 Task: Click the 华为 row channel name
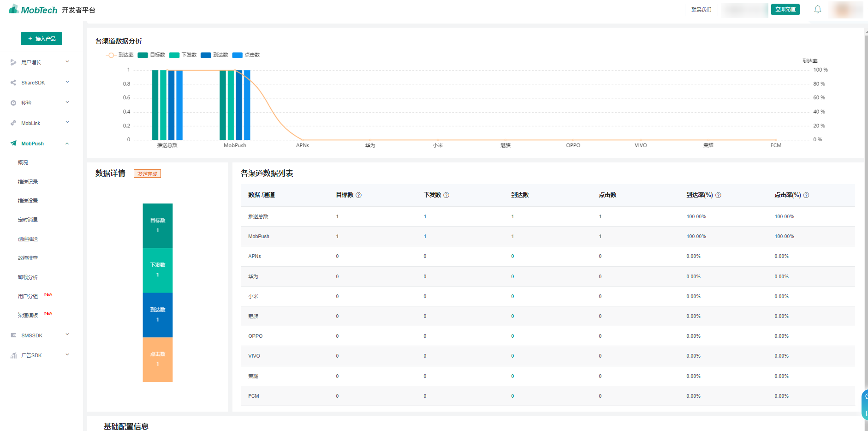(253, 276)
